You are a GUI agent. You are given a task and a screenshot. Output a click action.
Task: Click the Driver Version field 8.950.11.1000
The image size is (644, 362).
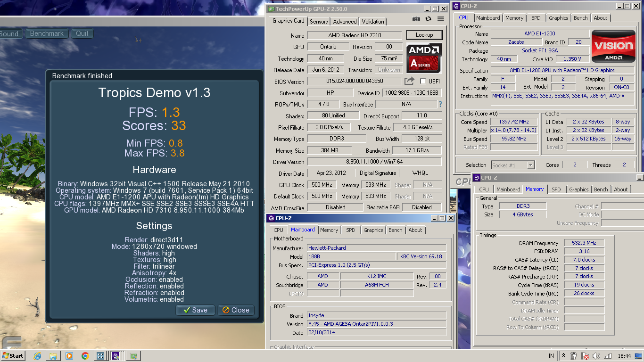[x=374, y=162]
